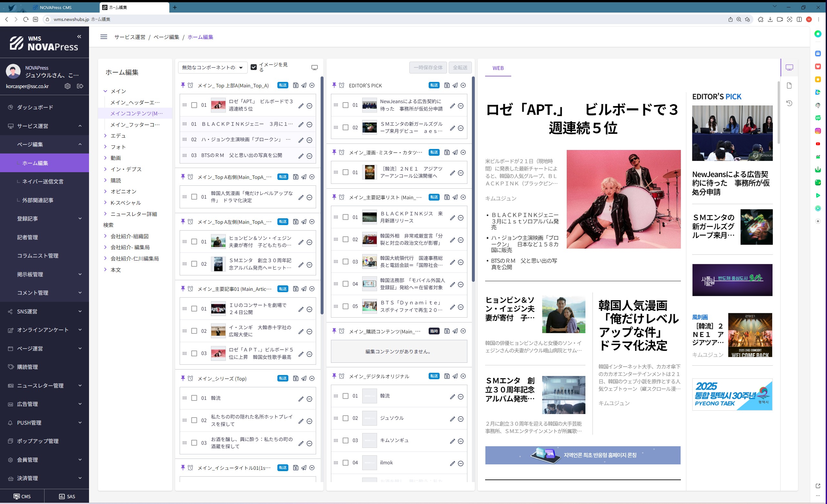The height and width of the screenshot is (504, 827).
Task: Check the ロゼ「APT.」 ビルボードで3週連続5位 row checkbox
Action: [194, 105]
